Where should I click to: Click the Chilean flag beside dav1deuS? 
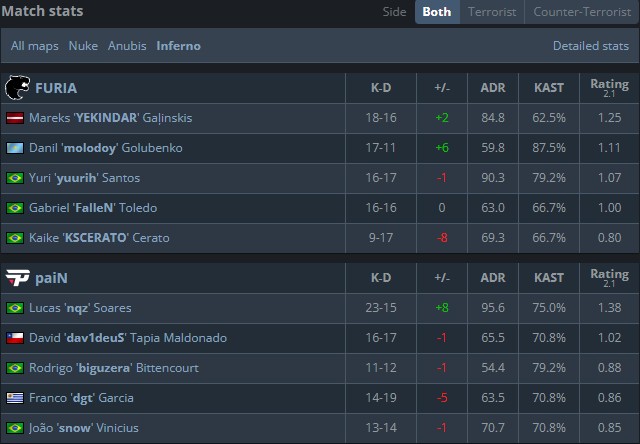(15, 338)
